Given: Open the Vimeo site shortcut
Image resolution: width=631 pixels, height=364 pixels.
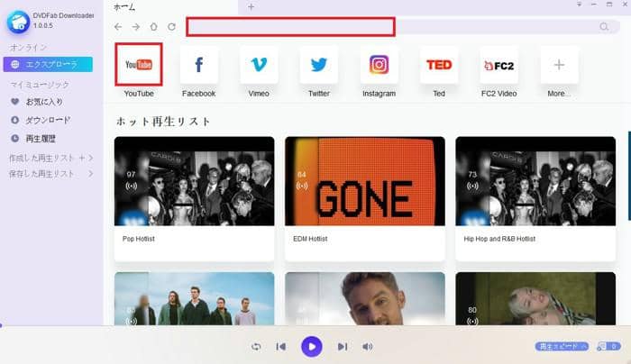Looking at the screenshot, I should coord(258,65).
